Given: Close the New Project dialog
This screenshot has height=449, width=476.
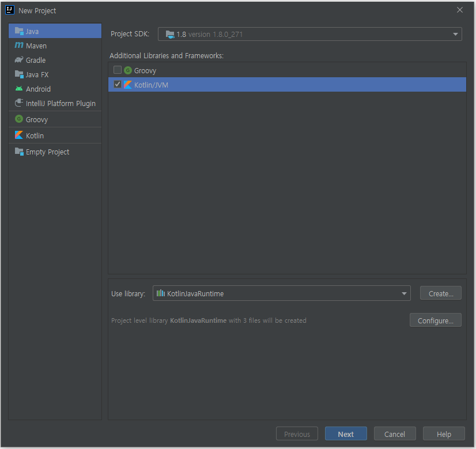Looking at the screenshot, I should 460,10.
